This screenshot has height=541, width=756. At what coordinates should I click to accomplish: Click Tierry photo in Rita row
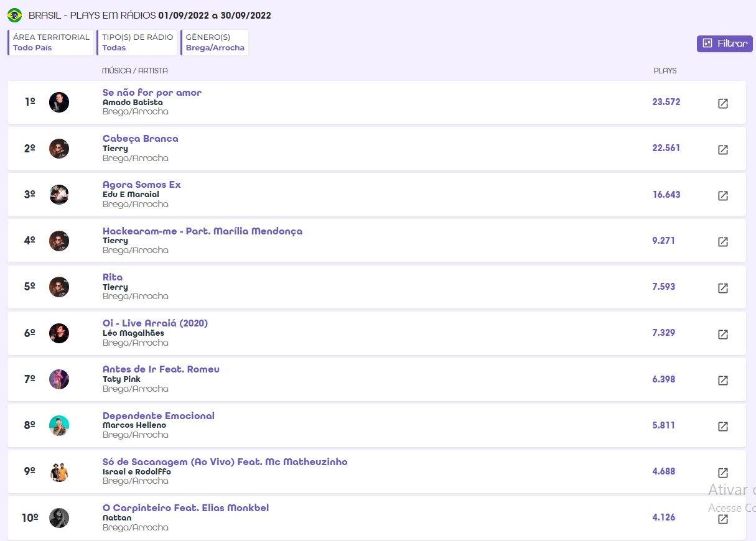tap(59, 287)
